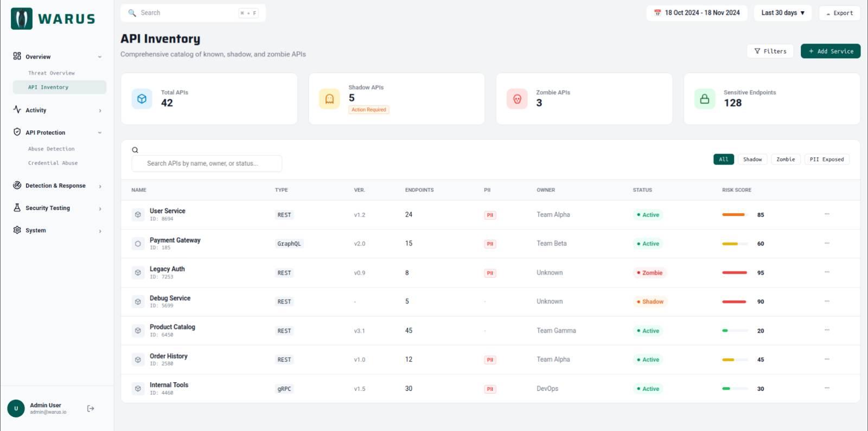Click the Add Service button
The height and width of the screenshot is (431, 868).
point(831,51)
